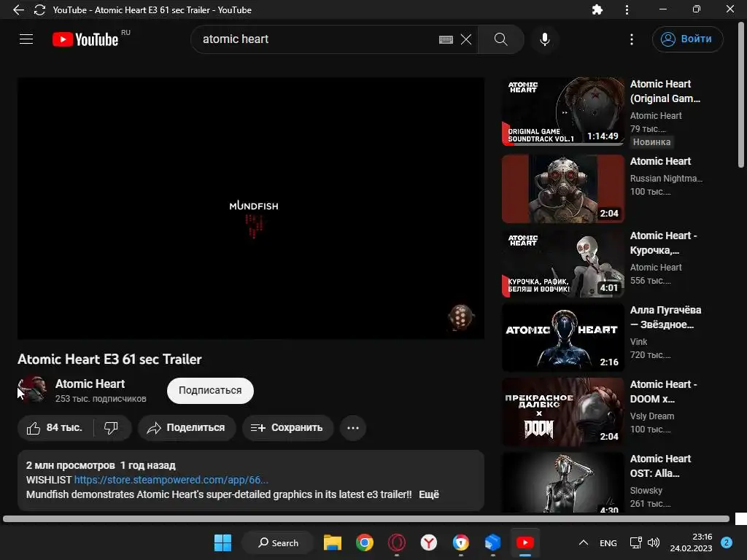
Task: Open the network tray icon
Action: 635,542
